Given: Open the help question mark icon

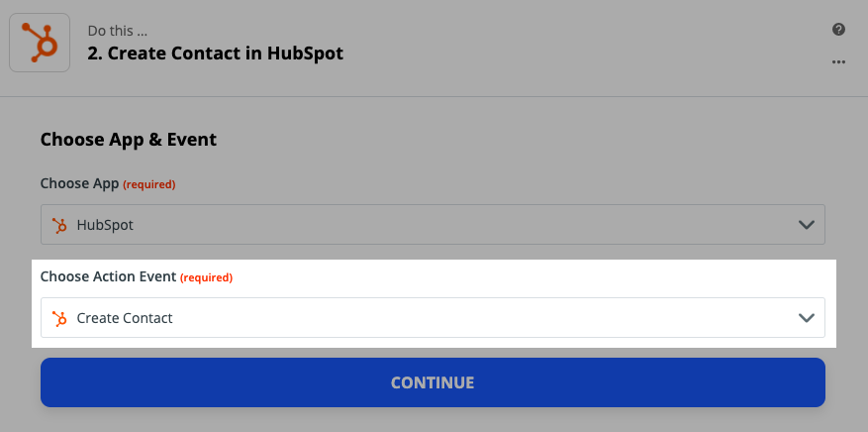Looking at the screenshot, I should 838,30.
